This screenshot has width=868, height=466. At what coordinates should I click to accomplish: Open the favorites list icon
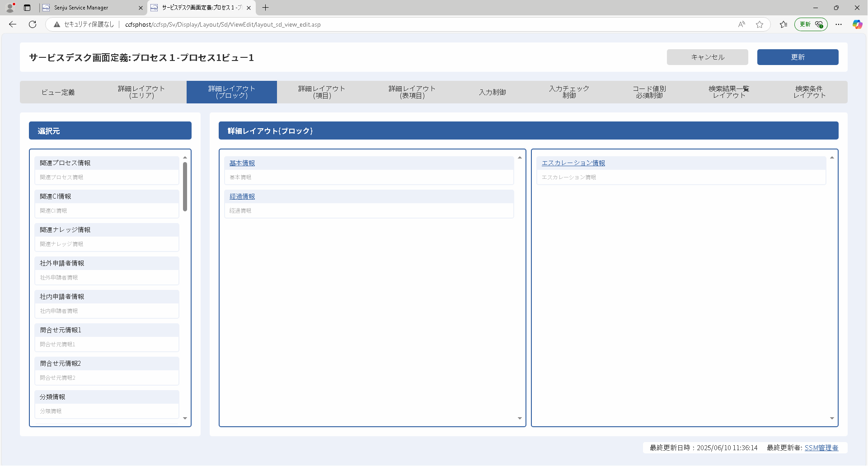pyautogui.click(x=784, y=24)
